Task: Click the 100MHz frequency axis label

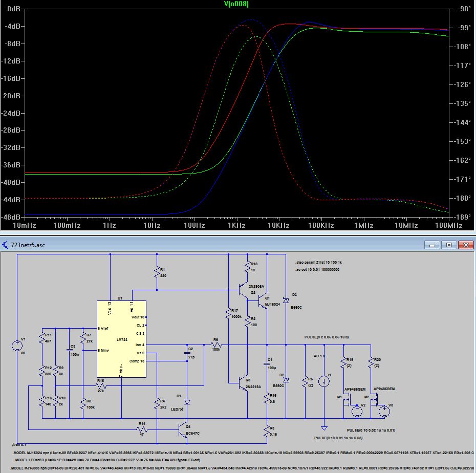Action: (x=448, y=225)
